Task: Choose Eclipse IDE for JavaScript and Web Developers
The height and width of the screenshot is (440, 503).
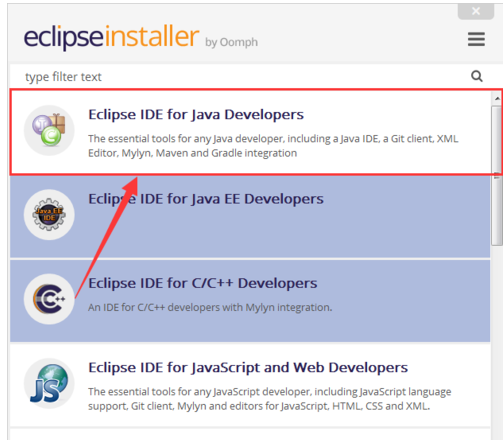Action: click(248, 368)
